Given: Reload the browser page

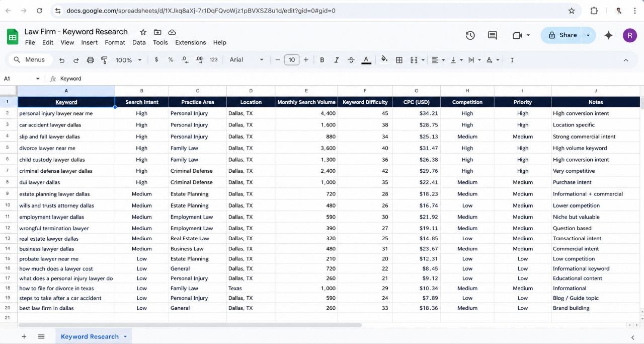Looking at the screenshot, I should click(39, 11).
